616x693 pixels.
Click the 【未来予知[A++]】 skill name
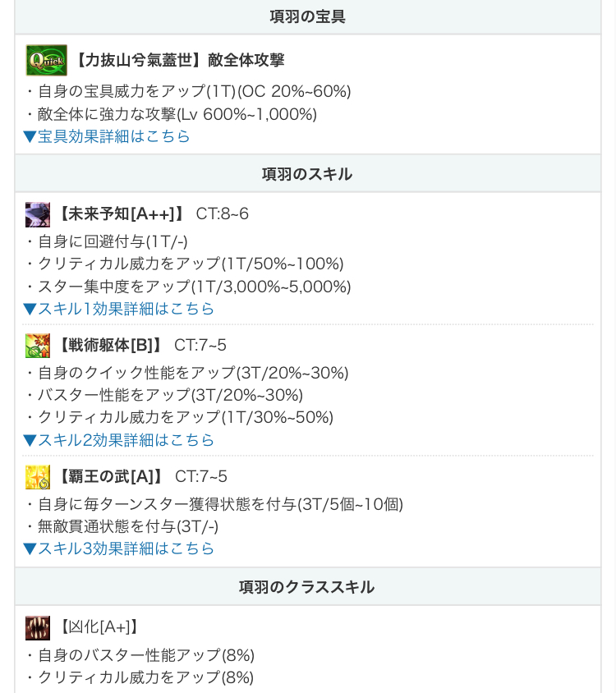120,214
